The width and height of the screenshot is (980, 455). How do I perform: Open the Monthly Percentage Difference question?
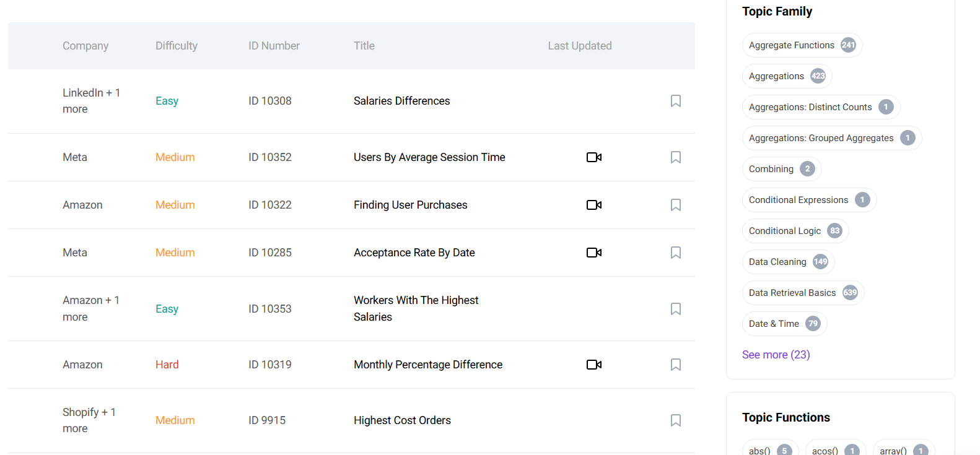[427, 365]
